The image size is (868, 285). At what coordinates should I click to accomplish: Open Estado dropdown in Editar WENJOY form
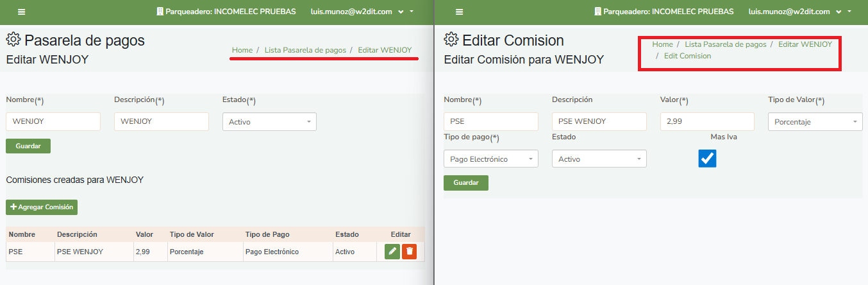click(x=269, y=122)
